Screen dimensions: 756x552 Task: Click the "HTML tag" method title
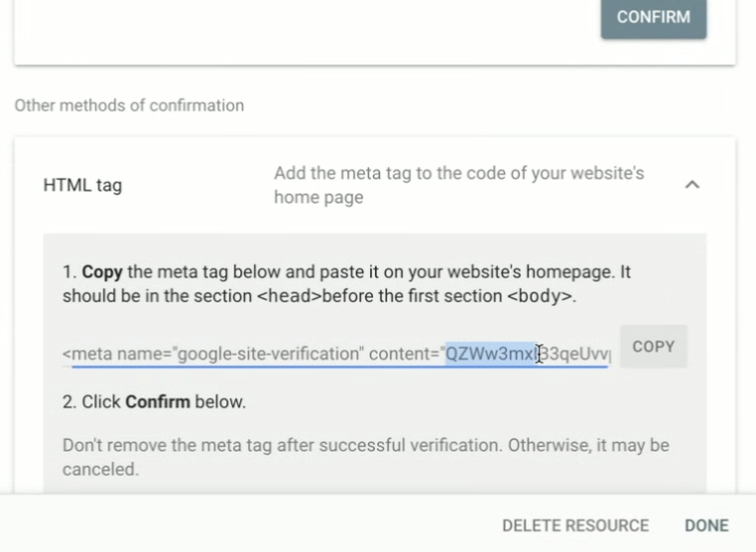click(82, 186)
